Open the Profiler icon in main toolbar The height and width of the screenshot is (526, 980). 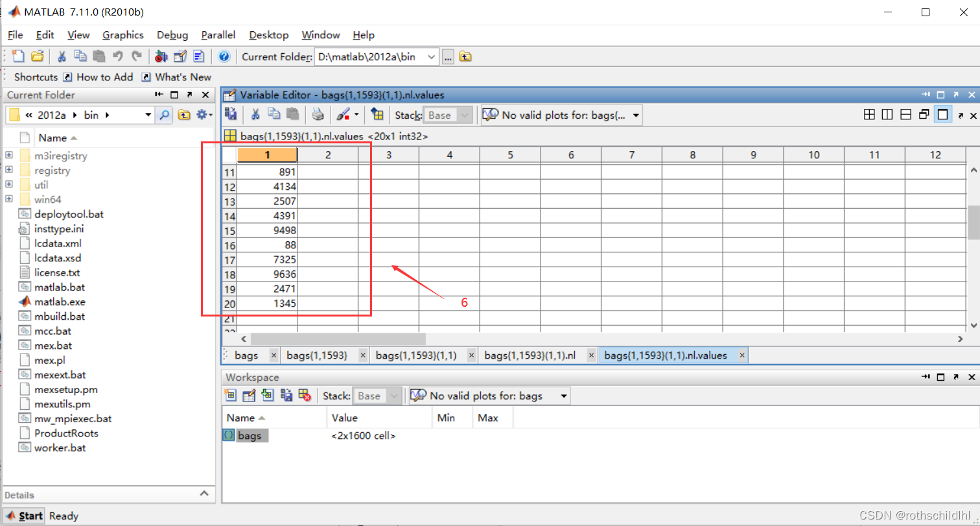[199, 56]
